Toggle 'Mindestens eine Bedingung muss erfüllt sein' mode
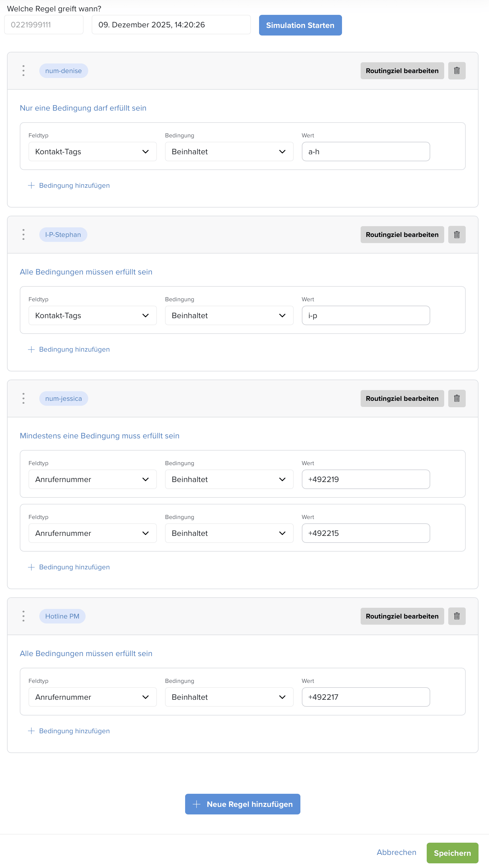The height and width of the screenshot is (868, 489). pos(100,436)
